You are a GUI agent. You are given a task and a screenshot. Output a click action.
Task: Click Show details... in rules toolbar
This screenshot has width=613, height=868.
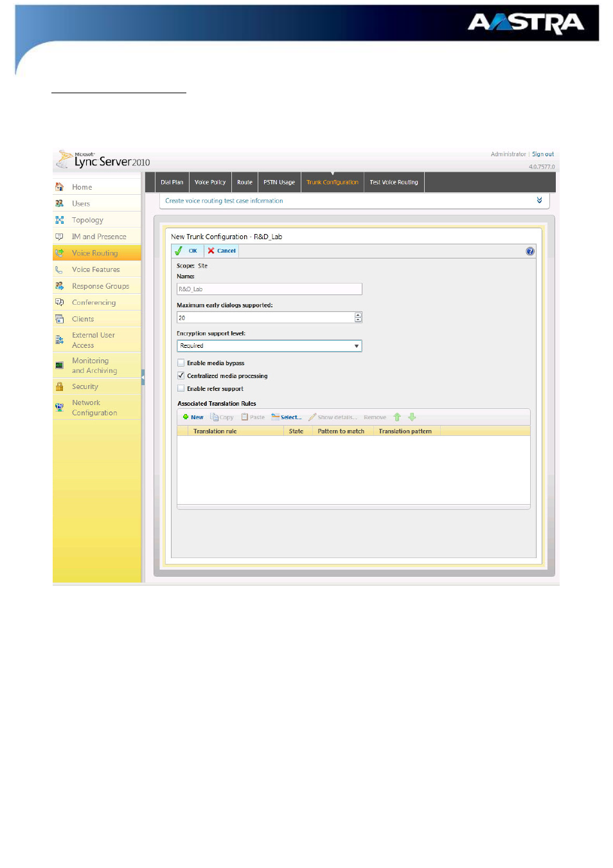[x=333, y=417]
